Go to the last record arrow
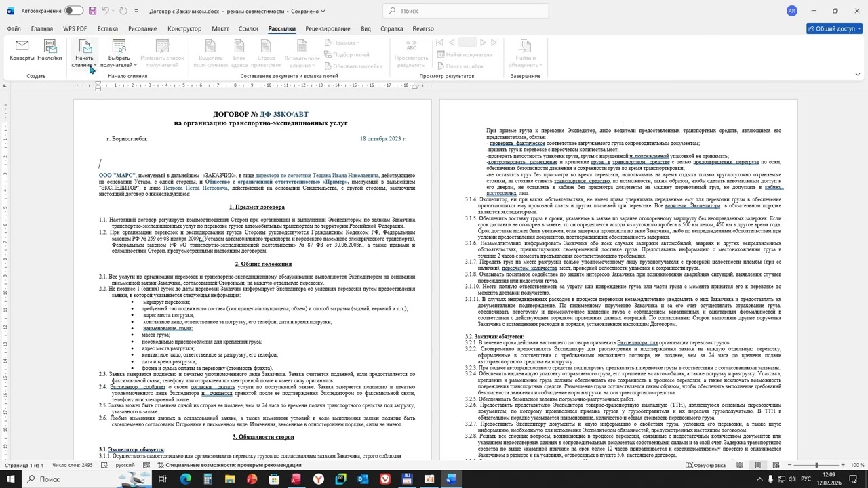Screen dimensions: 868x488 click(x=494, y=43)
